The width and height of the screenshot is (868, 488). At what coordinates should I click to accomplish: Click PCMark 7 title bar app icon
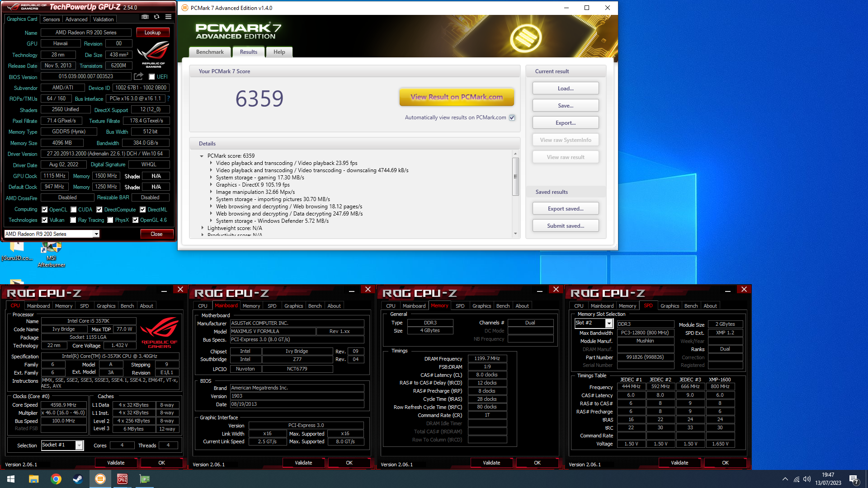click(184, 8)
